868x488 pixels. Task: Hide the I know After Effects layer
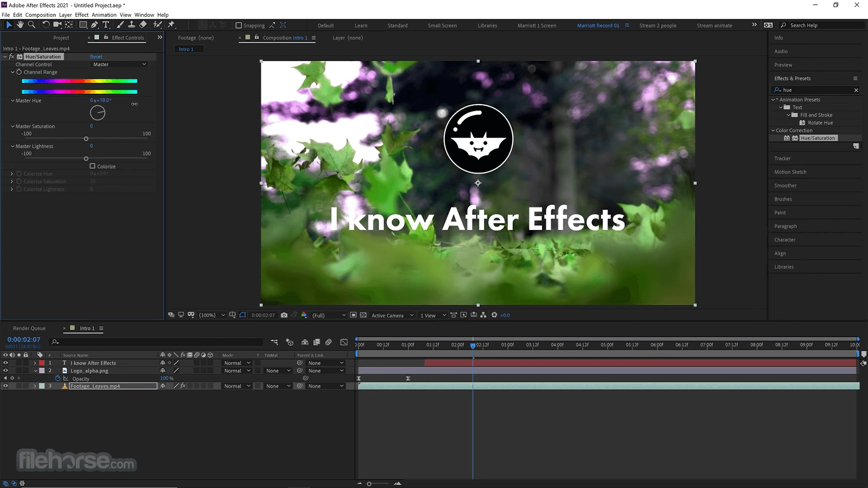5,363
